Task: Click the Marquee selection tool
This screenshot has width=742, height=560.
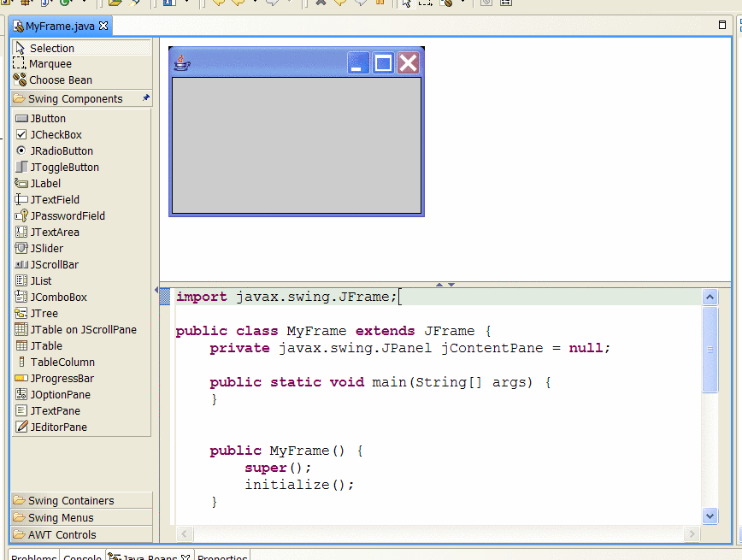Action: click(50, 64)
